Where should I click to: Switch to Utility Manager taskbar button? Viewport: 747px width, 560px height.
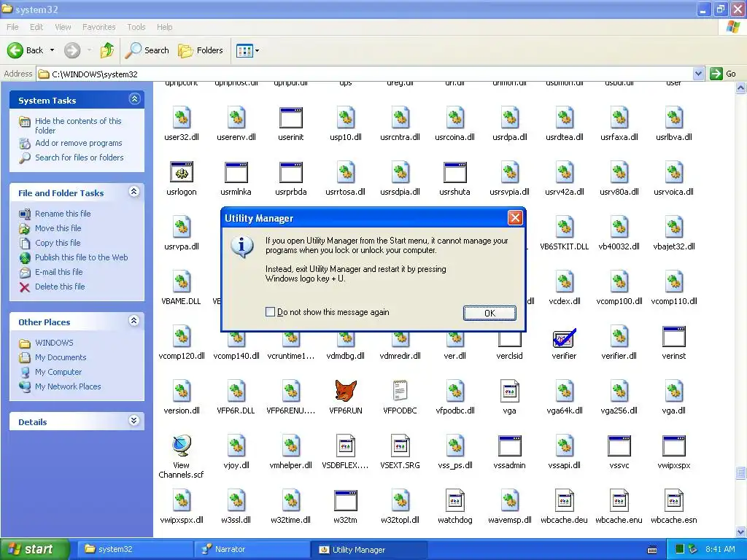(x=368, y=550)
